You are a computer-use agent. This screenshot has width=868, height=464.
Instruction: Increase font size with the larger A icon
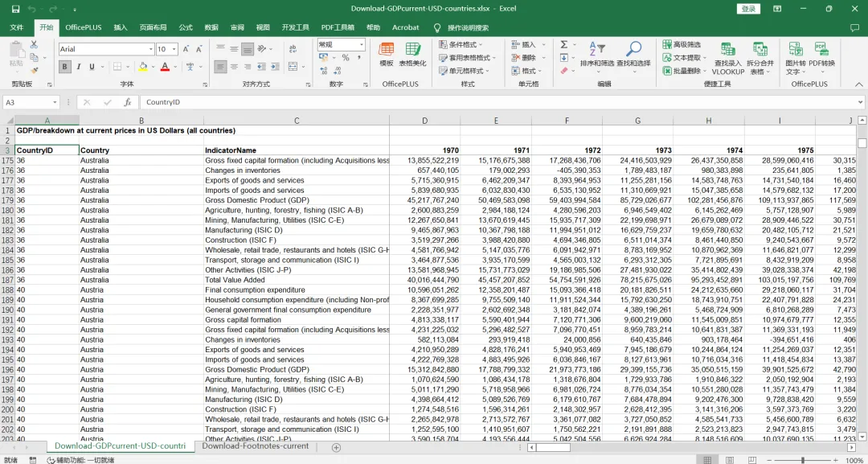pos(186,49)
